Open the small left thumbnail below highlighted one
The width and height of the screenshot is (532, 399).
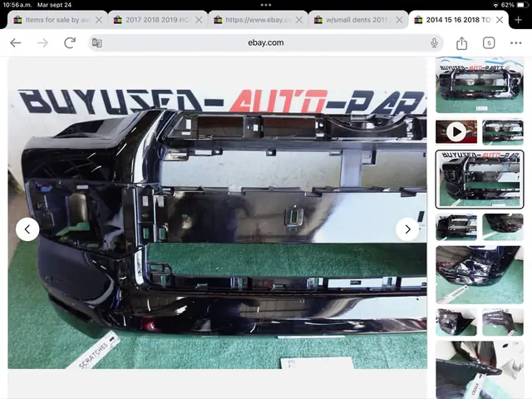pyautogui.click(x=456, y=227)
